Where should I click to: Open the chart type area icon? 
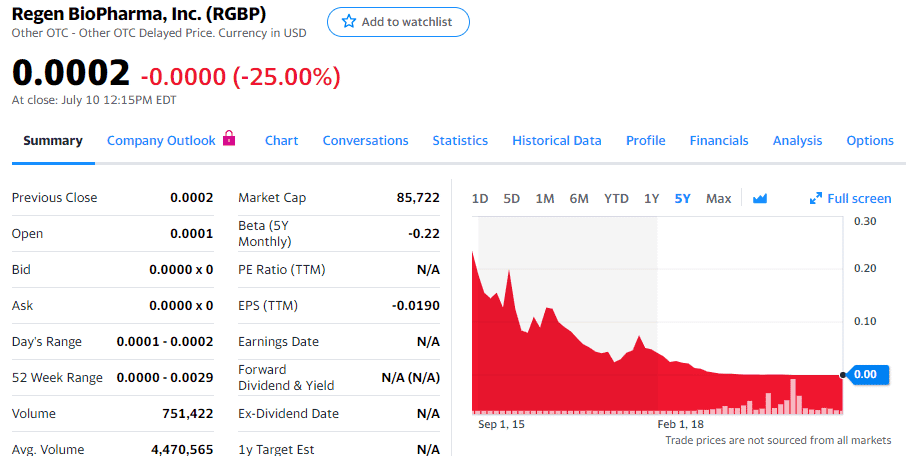[760, 198]
